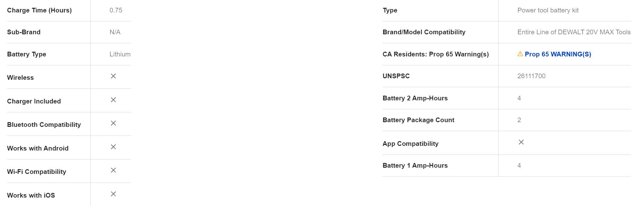Click the X icon for Works with iOS
Screen dimensions: 644x206
click(113, 194)
